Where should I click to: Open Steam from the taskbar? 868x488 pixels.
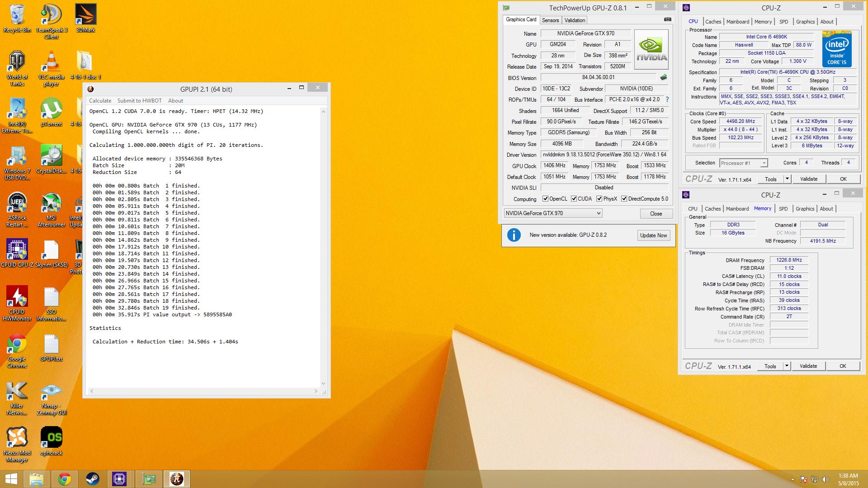93,479
